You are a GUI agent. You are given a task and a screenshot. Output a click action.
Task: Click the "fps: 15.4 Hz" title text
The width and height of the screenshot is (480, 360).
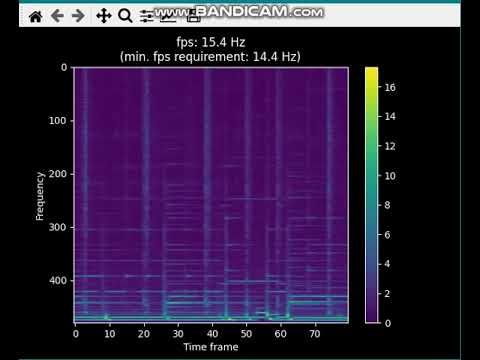(x=211, y=42)
